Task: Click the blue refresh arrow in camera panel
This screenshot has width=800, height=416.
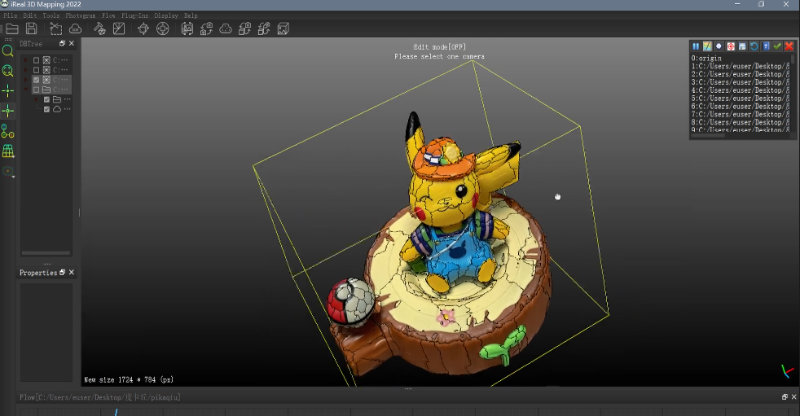Action: tap(754, 46)
